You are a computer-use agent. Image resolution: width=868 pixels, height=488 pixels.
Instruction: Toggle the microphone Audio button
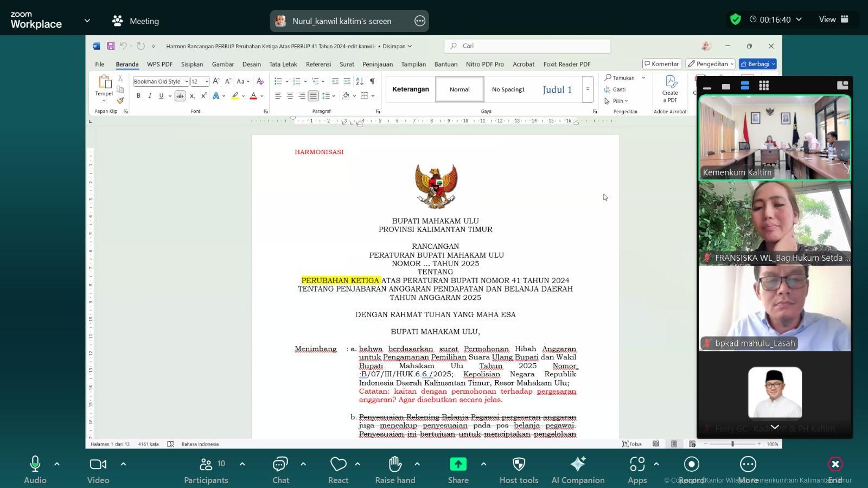coord(35,465)
